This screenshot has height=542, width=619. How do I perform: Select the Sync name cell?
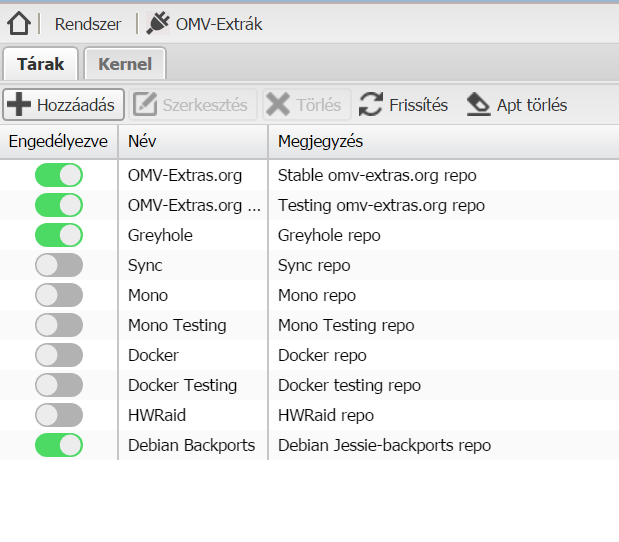click(x=193, y=265)
